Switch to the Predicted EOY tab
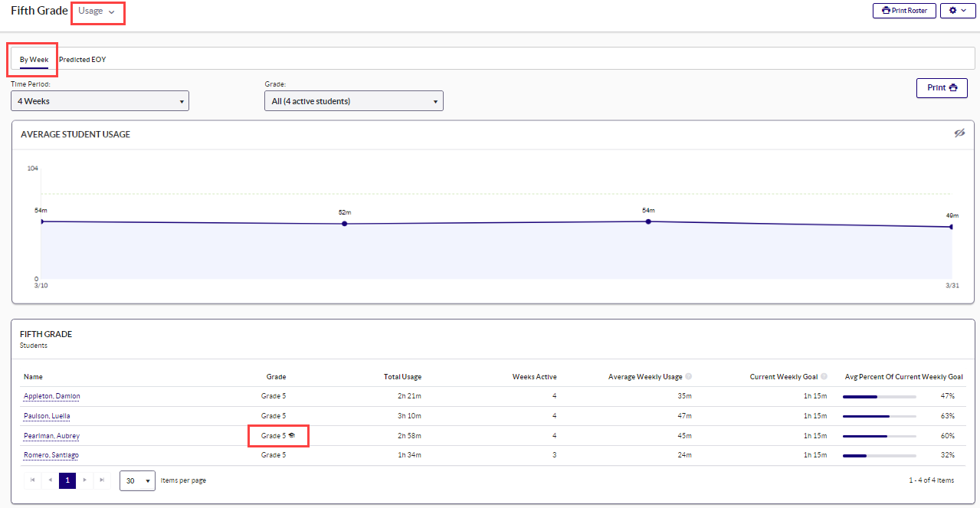The image size is (980, 508). click(83, 59)
